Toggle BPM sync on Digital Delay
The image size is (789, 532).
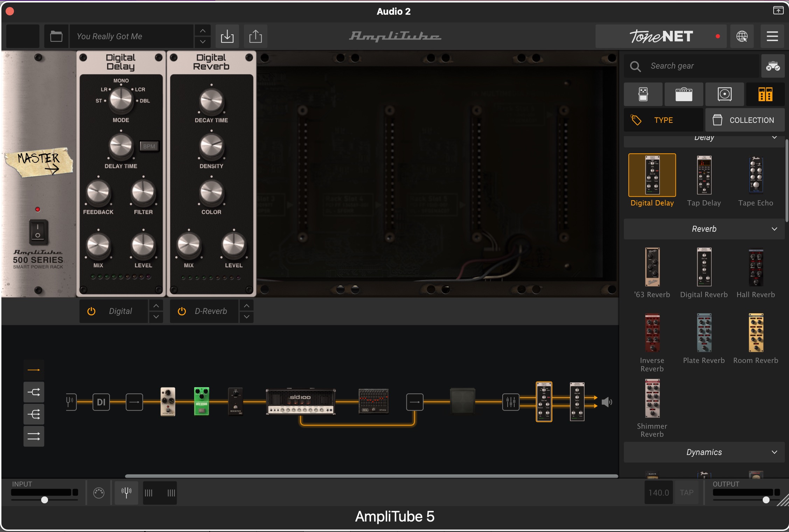pos(149,146)
